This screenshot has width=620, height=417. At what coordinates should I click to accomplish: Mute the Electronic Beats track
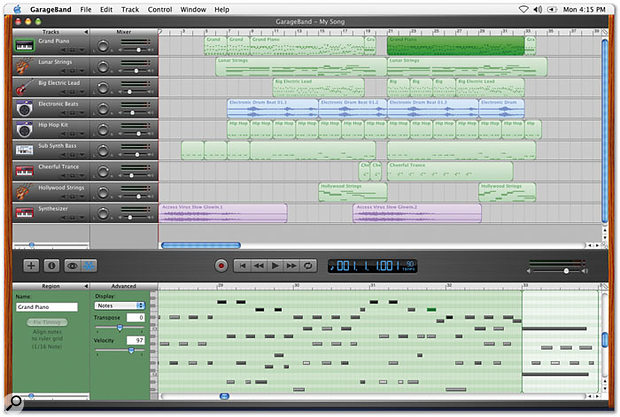(x=64, y=113)
